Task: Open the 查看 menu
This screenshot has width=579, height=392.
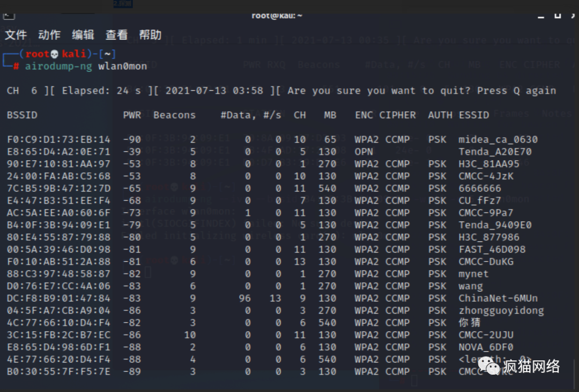Action: point(116,35)
